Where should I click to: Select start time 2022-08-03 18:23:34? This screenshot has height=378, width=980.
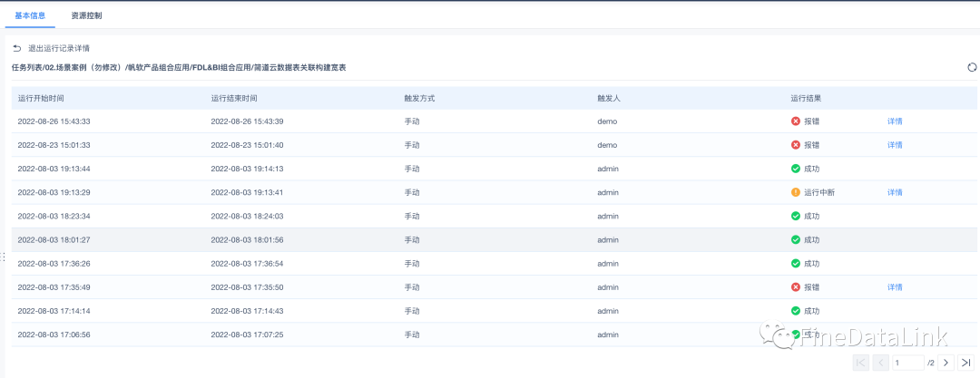click(54, 216)
